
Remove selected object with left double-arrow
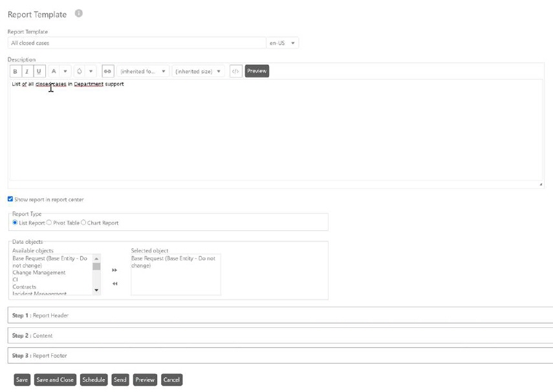(x=114, y=284)
